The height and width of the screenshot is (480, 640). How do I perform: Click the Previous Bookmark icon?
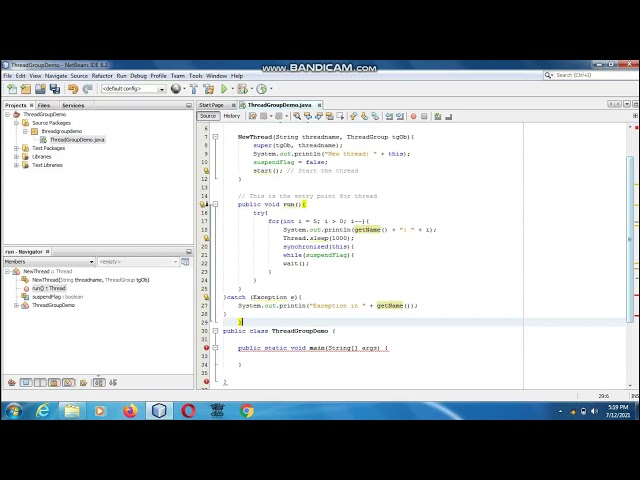point(353,116)
